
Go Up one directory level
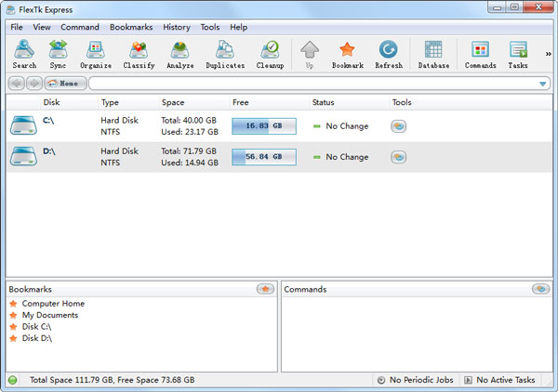pyautogui.click(x=310, y=55)
